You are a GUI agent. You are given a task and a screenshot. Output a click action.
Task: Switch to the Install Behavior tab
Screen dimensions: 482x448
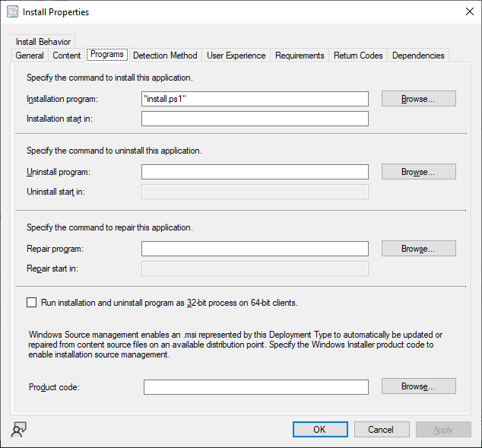tap(43, 42)
